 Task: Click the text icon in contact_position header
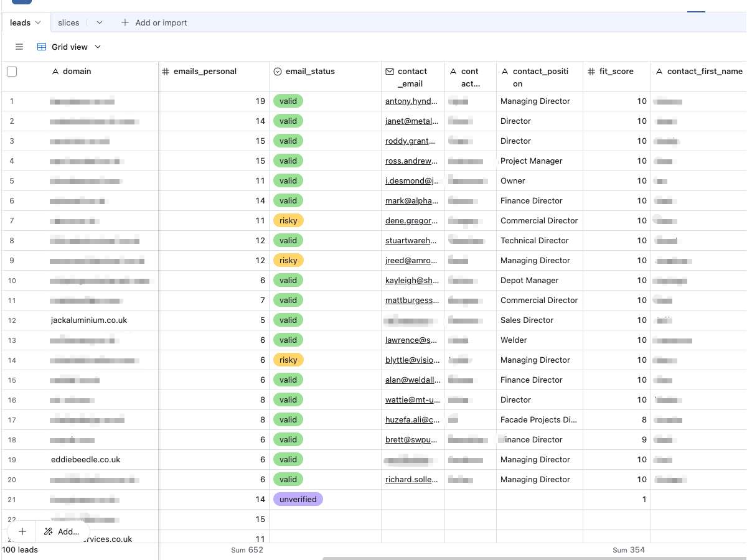coord(504,72)
